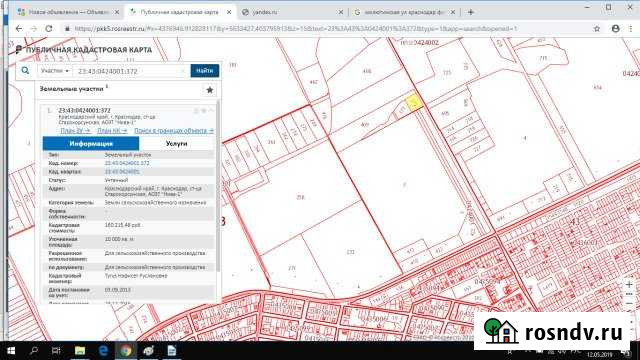Open the Chrome three-dot menu
640x360 pixels.
coord(631,29)
